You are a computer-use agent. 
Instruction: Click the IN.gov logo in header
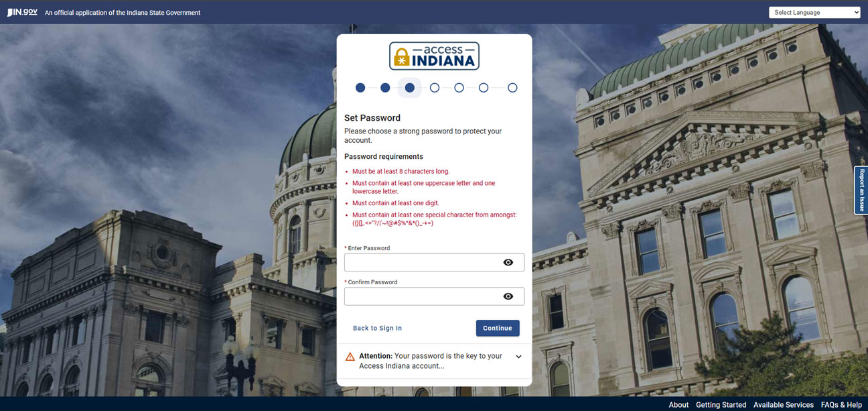[21, 12]
